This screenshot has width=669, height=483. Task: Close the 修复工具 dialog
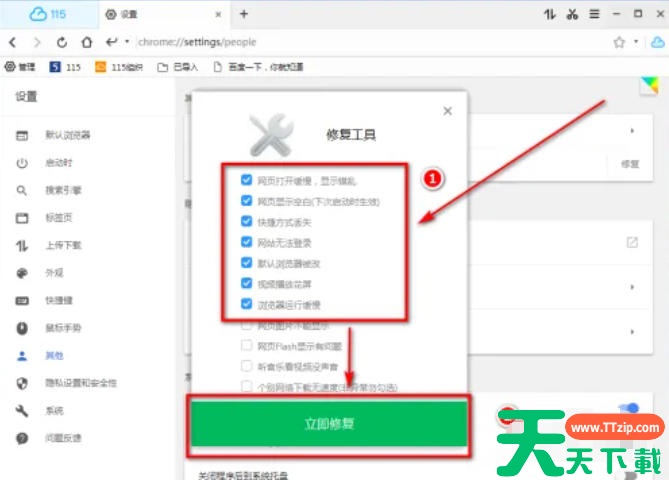[448, 111]
